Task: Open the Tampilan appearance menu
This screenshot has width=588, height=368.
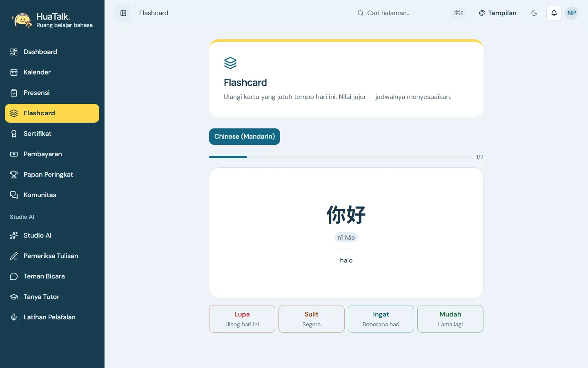Action: click(498, 13)
